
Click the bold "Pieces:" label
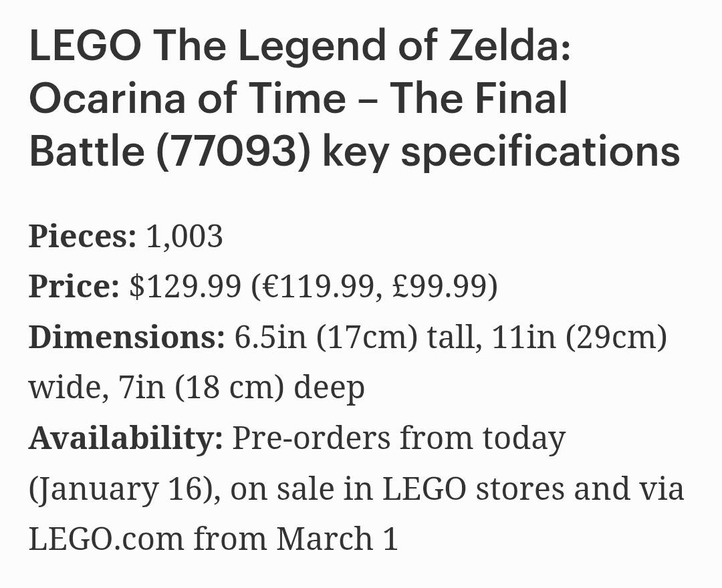pyautogui.click(x=82, y=236)
